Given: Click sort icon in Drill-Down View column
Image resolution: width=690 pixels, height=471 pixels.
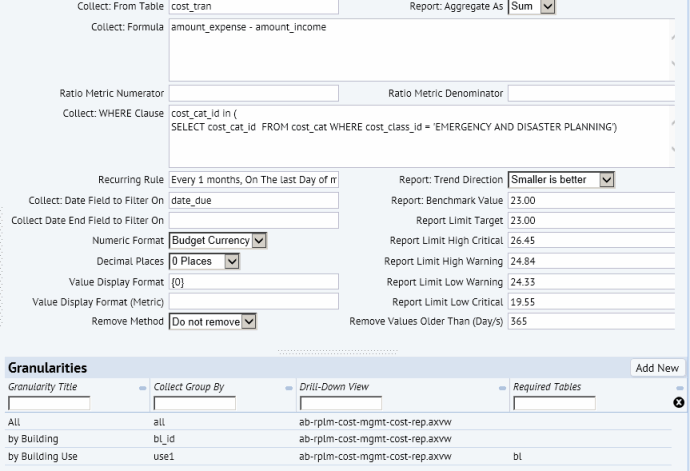Looking at the screenshot, I should pyautogui.click(x=502, y=388).
